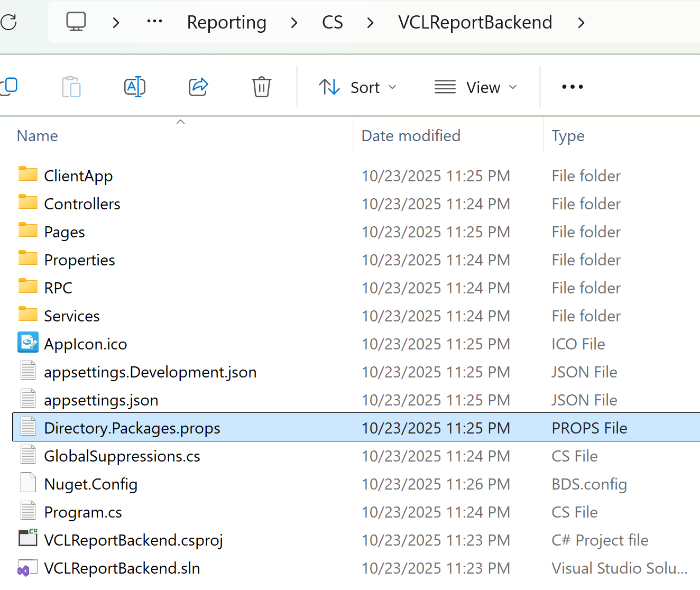This screenshot has height=590, width=700.
Task: Open the VCLReportBackend.sln Visual Studio solution
Action: [122, 568]
